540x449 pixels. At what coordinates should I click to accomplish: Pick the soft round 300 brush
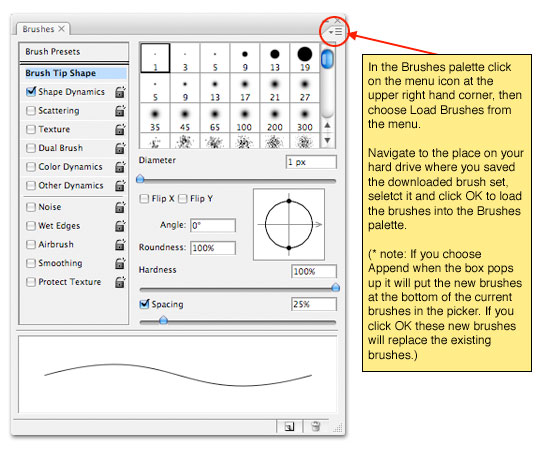tap(305, 118)
